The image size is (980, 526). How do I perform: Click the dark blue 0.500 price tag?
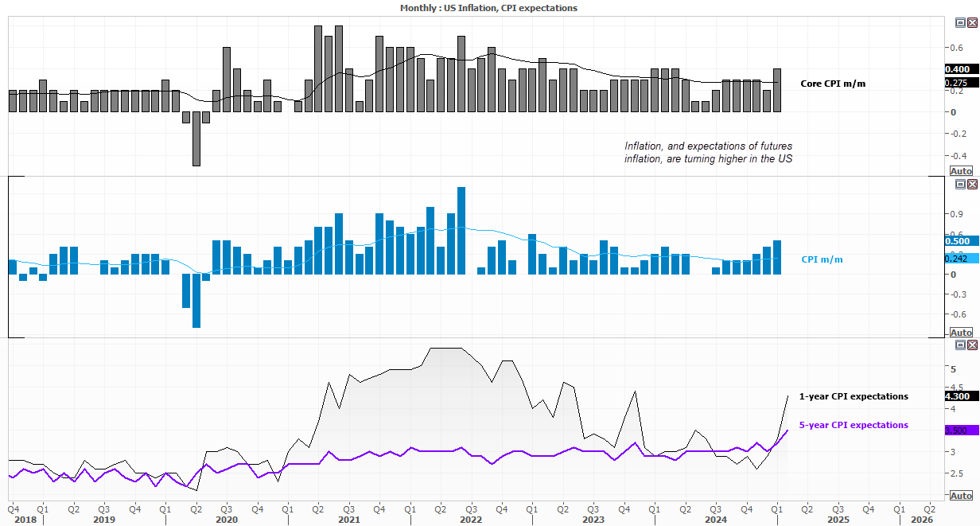click(x=957, y=241)
